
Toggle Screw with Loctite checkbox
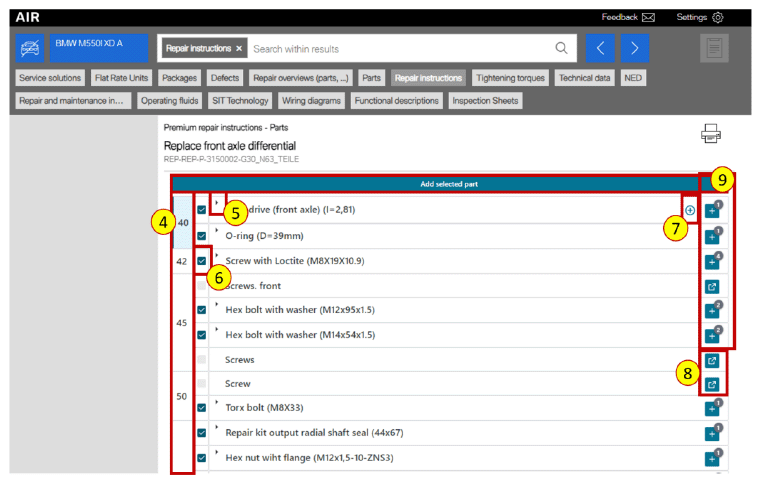202,261
